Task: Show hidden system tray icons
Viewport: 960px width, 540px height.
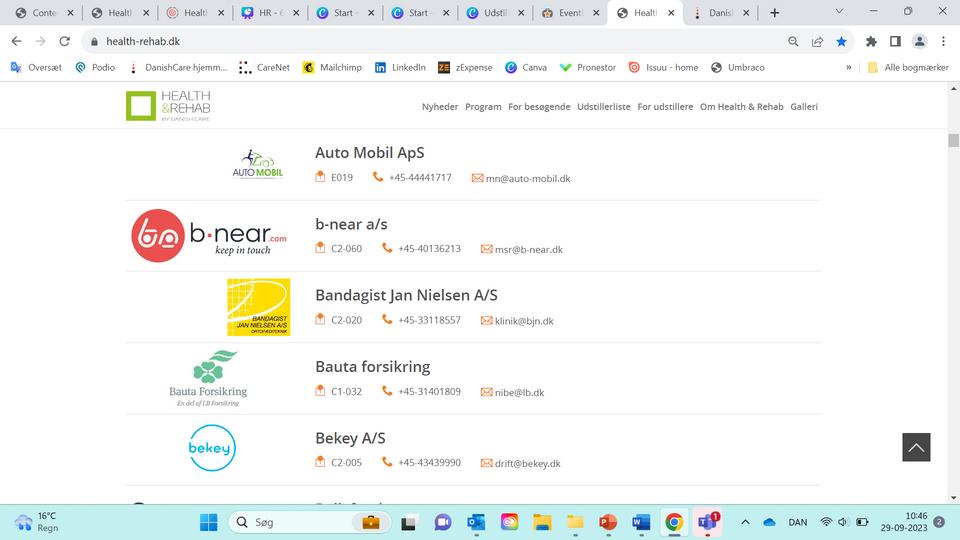Action: pos(745,522)
